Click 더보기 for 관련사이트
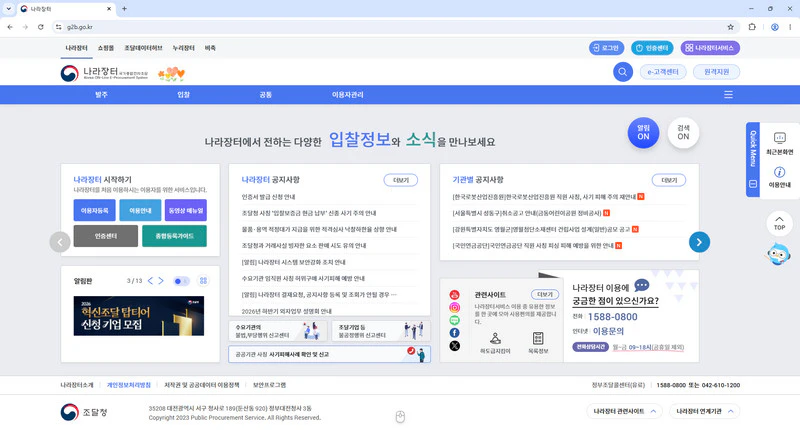This screenshot has width=800, height=430. coord(545,294)
